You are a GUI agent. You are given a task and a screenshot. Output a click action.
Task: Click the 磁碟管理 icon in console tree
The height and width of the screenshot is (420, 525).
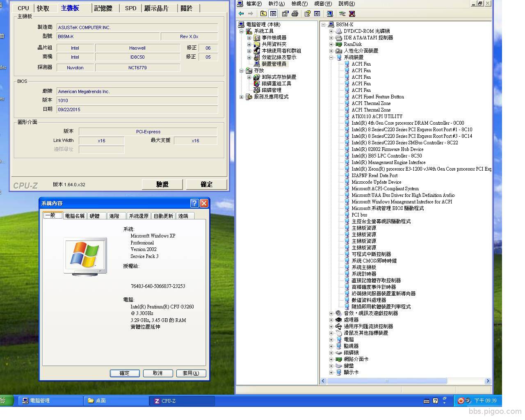point(257,90)
